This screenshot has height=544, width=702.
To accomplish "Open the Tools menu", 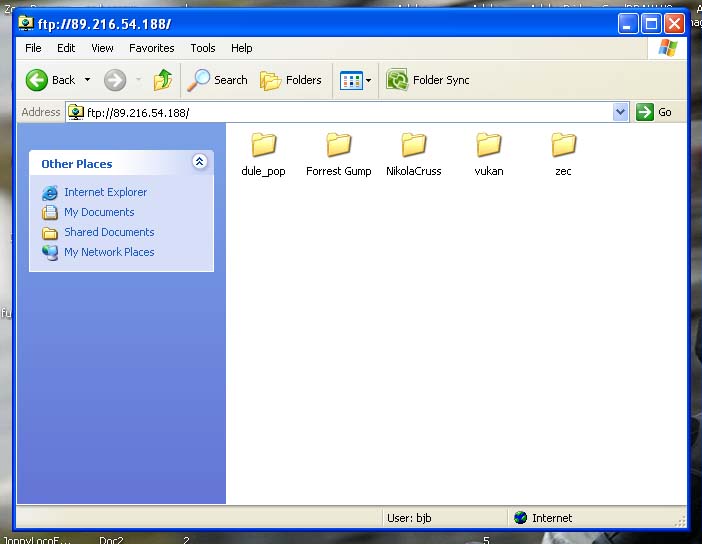I will (x=203, y=48).
